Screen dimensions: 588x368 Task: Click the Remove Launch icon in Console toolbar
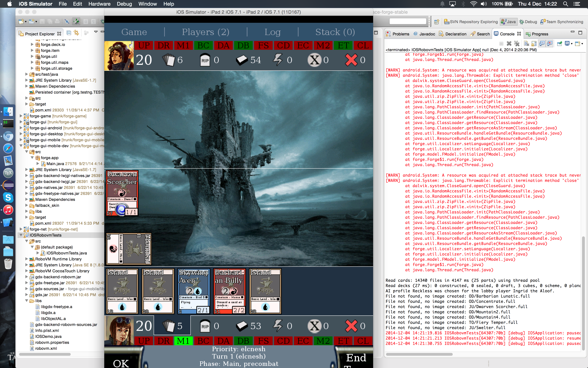pyautogui.click(x=509, y=44)
